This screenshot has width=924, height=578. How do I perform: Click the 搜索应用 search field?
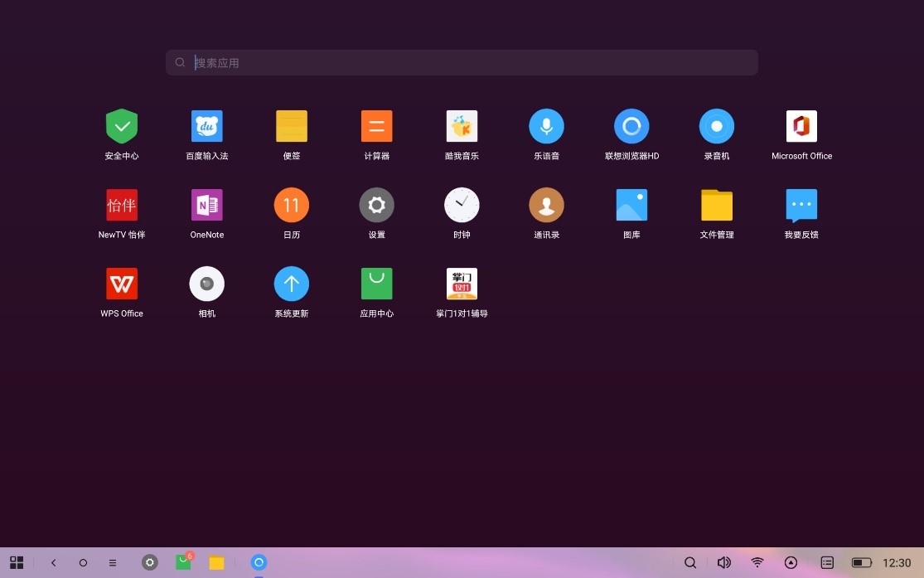(x=462, y=62)
